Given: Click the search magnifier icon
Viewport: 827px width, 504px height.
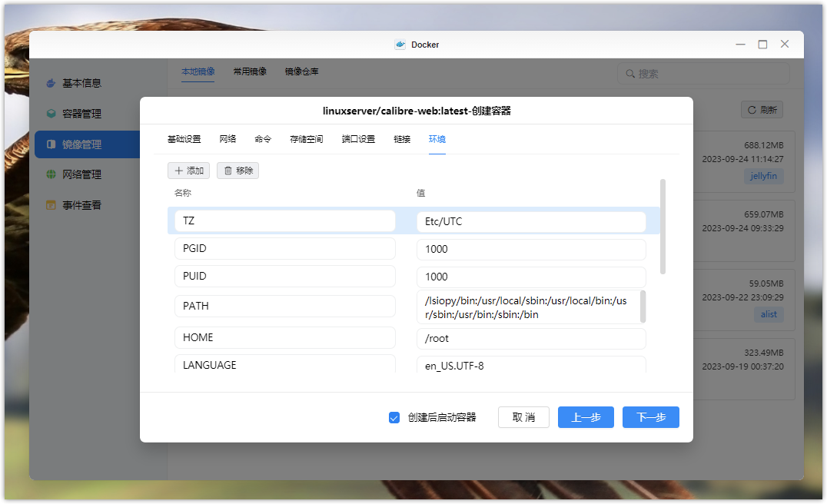Looking at the screenshot, I should (630, 74).
